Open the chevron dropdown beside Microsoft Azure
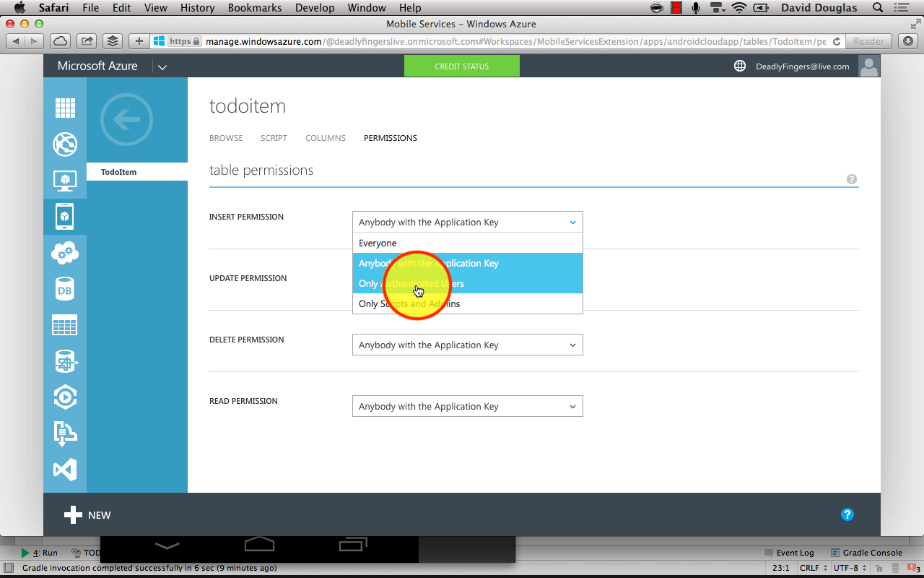 pos(162,66)
